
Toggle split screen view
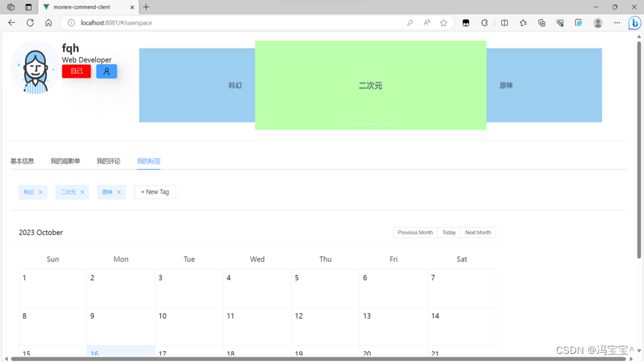[x=504, y=23]
